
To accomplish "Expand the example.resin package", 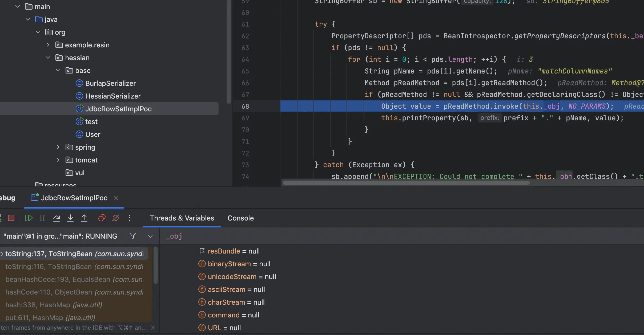I will click(48, 45).
